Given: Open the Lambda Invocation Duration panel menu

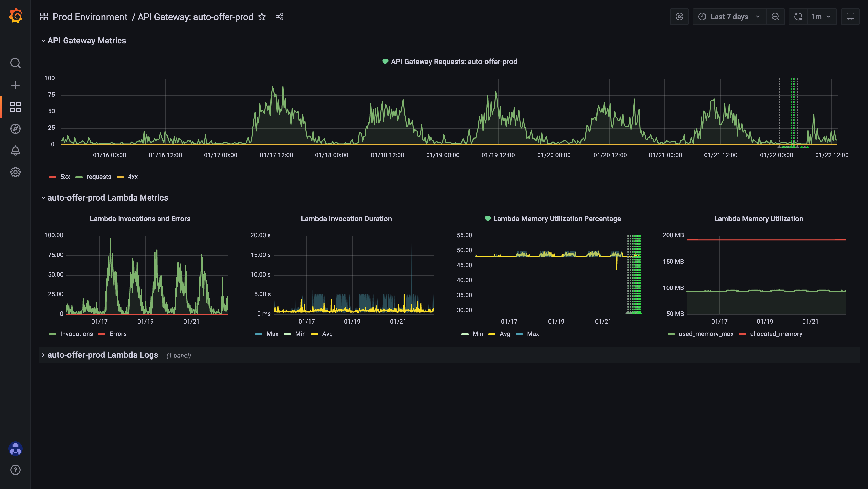Looking at the screenshot, I should 346,219.
